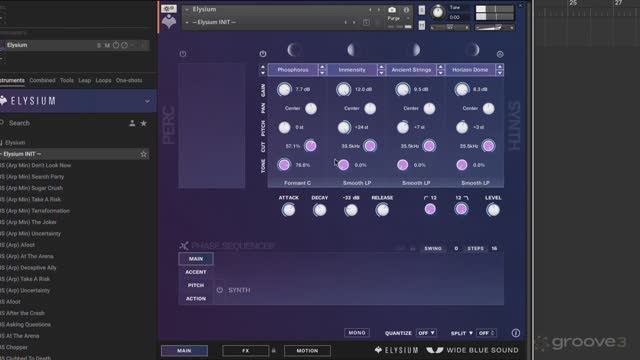This screenshot has width=640, height=360.
Task: Select the MAIN sequencer tab
Action: tap(196, 259)
